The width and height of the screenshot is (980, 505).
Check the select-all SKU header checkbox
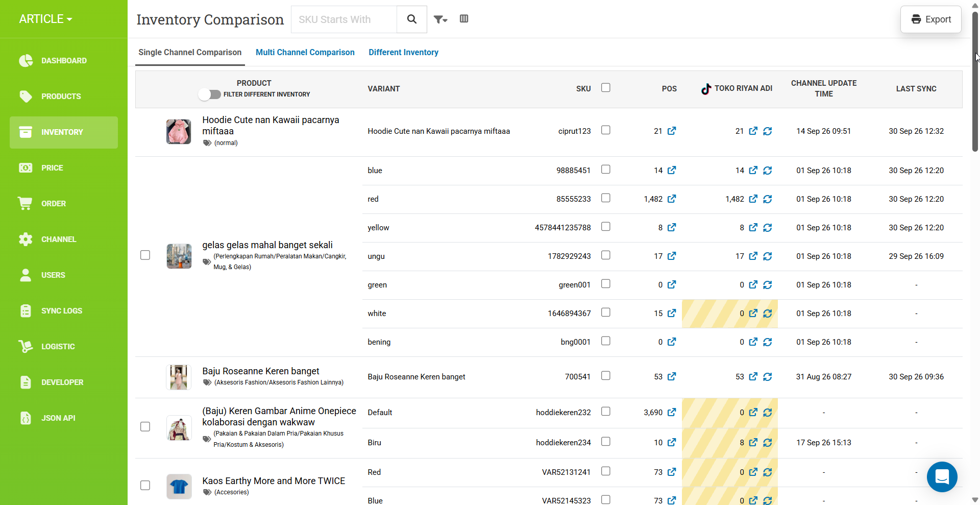606,88
